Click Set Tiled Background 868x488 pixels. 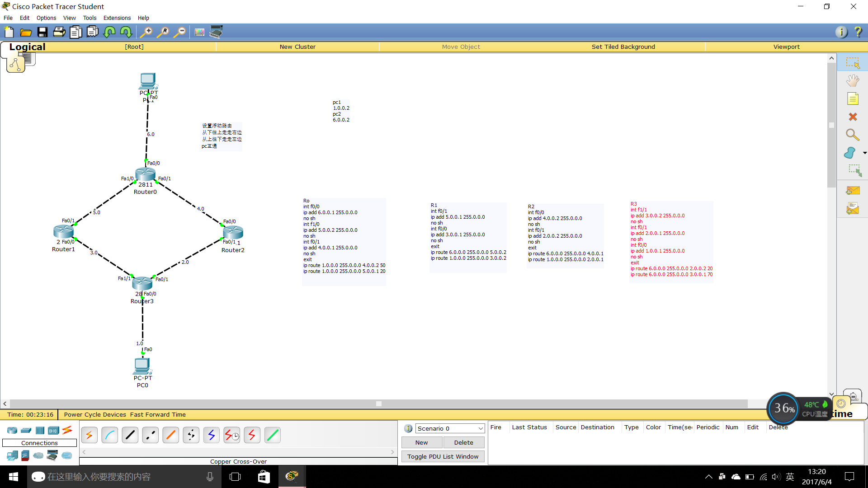(623, 47)
